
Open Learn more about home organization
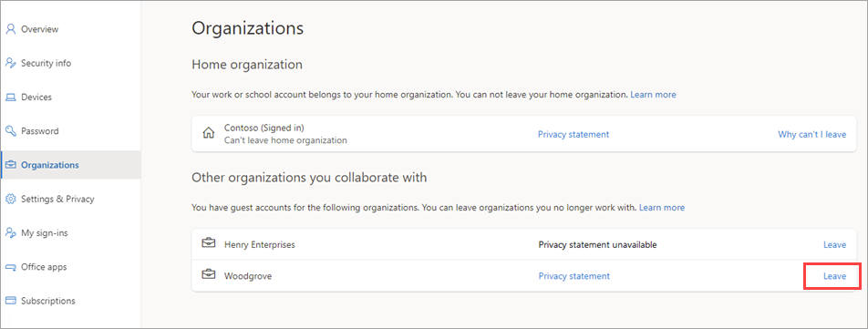653,95
